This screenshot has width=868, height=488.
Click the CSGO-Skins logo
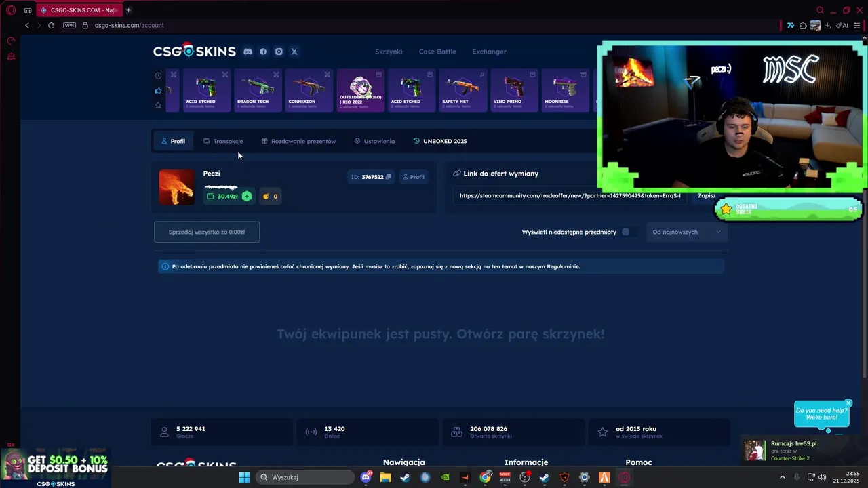coord(194,51)
